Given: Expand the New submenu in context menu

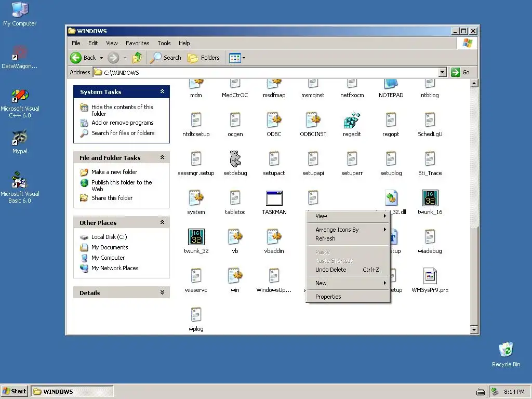Looking at the screenshot, I should [348, 283].
